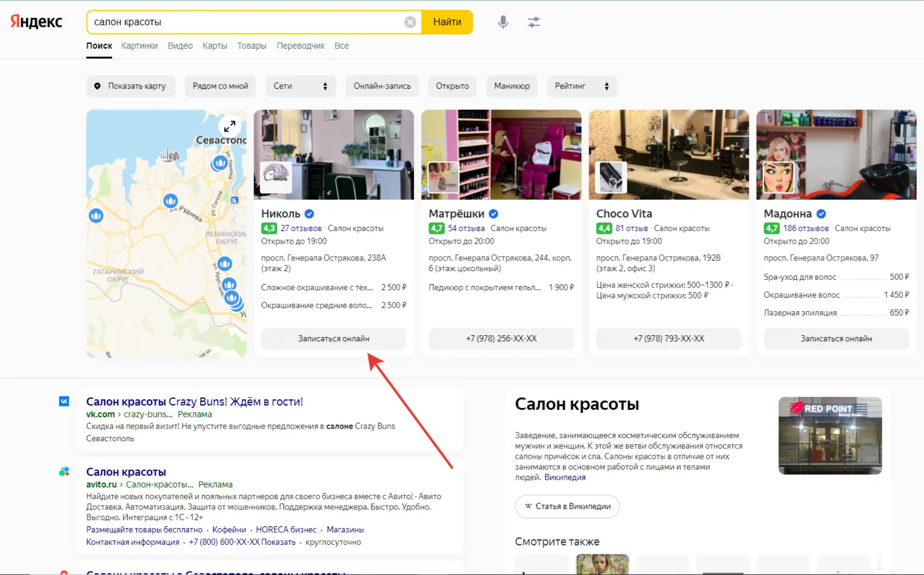Clear the search query with the X icon
This screenshot has height=575, width=924.
point(410,22)
